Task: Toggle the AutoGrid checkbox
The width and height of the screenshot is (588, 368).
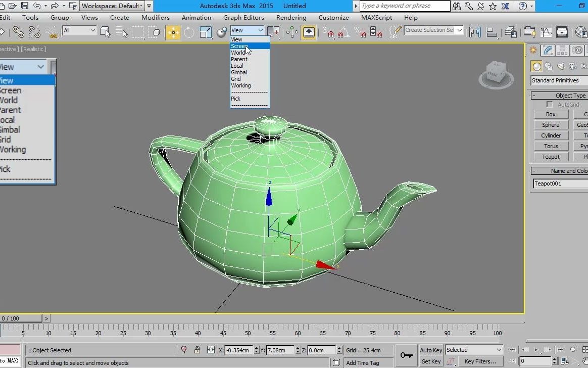Action: tap(551, 104)
